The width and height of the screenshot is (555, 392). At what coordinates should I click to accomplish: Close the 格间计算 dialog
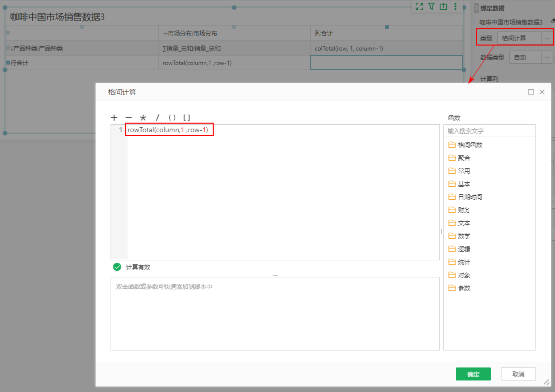[x=542, y=92]
